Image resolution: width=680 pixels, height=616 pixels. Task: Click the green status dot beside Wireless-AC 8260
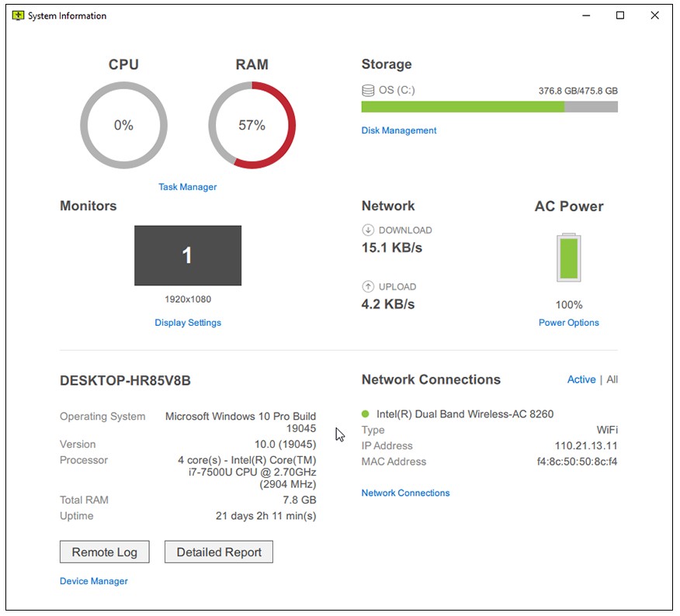(x=365, y=414)
